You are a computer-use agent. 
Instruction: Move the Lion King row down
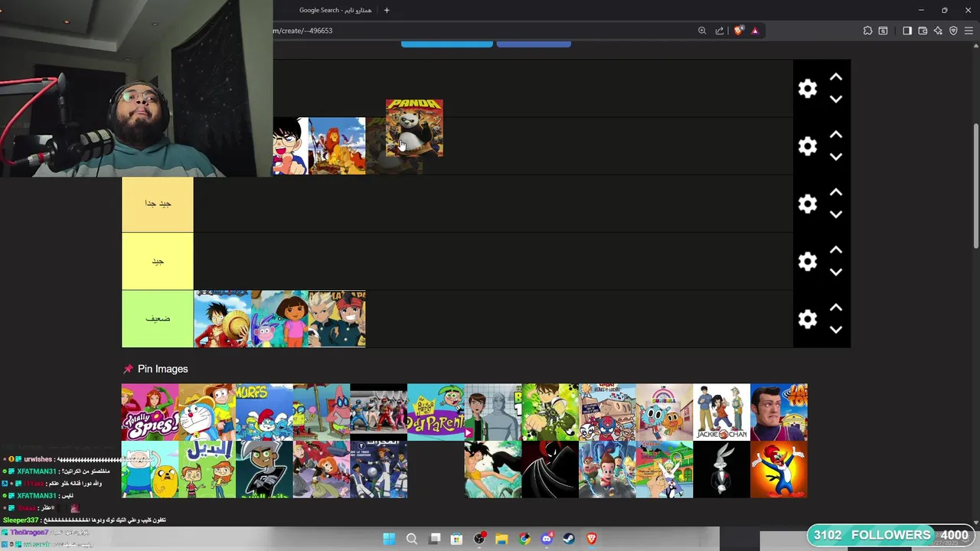[x=836, y=157]
